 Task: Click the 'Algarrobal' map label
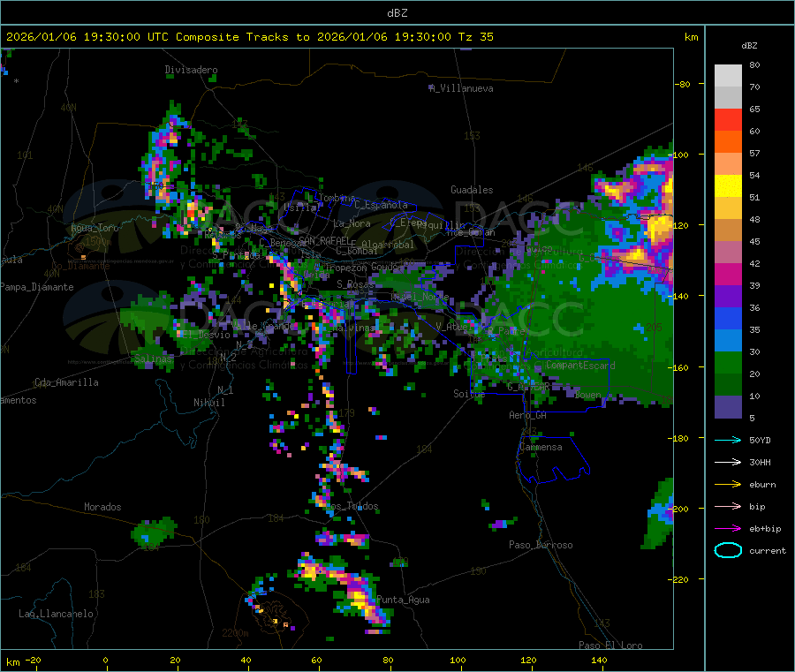click(x=388, y=245)
